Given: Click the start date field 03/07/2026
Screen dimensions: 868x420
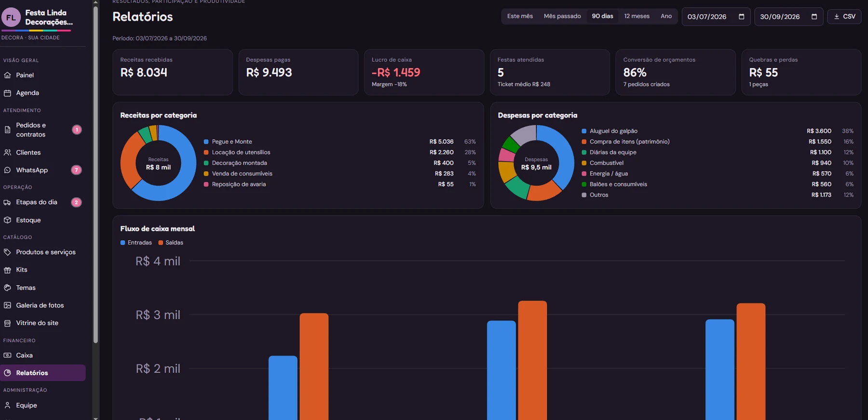Looking at the screenshot, I should [x=716, y=16].
